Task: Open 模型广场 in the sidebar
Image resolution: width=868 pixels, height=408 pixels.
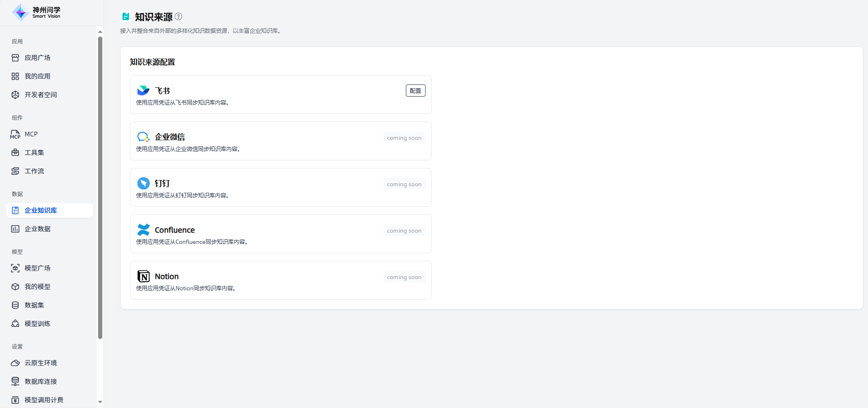Action: pos(38,268)
